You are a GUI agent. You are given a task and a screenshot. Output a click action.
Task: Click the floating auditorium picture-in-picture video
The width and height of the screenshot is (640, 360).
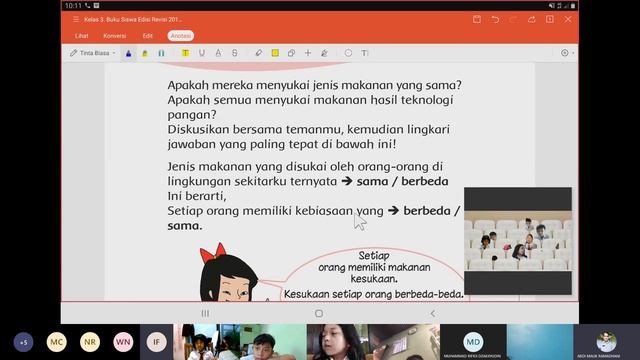(x=518, y=241)
